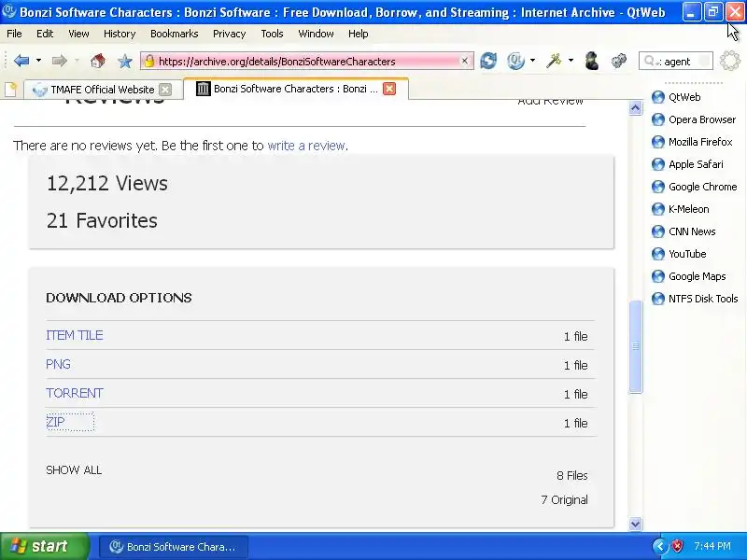Screen dimensions: 747x560
Task: Open the Edit menu
Action: 45,34
